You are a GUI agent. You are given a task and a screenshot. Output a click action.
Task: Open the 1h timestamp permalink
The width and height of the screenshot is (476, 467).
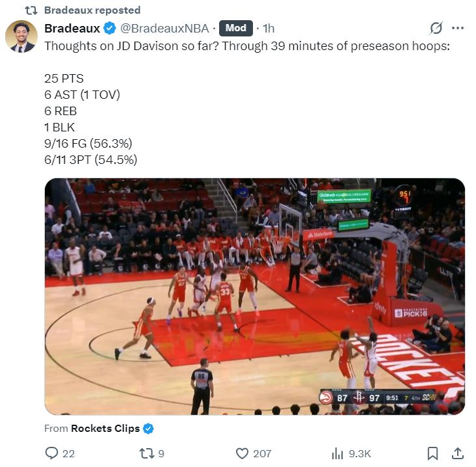[269, 28]
